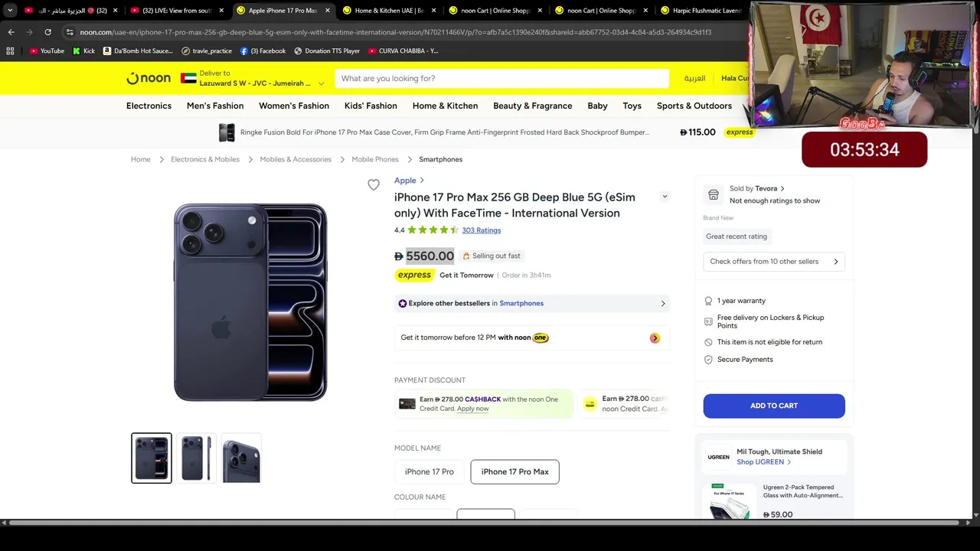
Task: Open the Sold by Tevora seller details
Action: (x=756, y=188)
